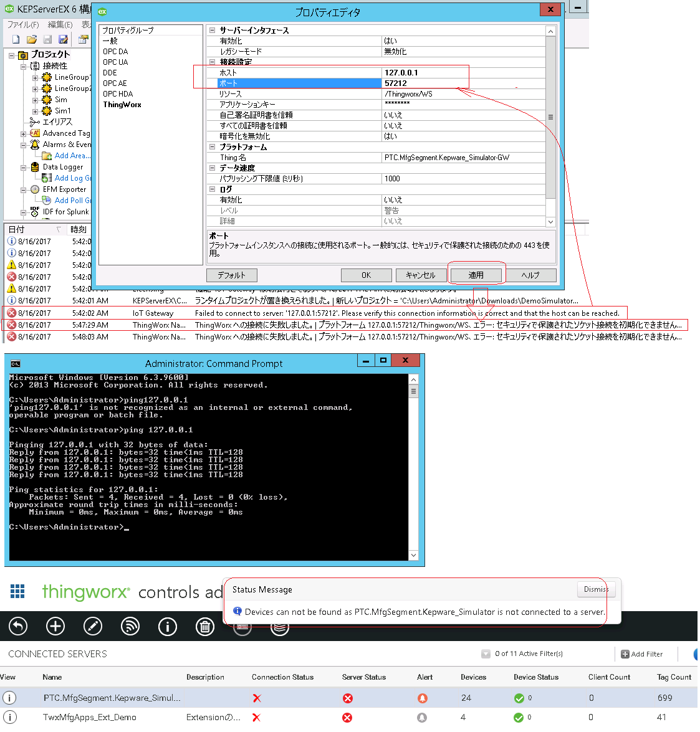The width and height of the screenshot is (700, 732).
Task: Collapse the 接続設定 property section
Action: (x=213, y=62)
